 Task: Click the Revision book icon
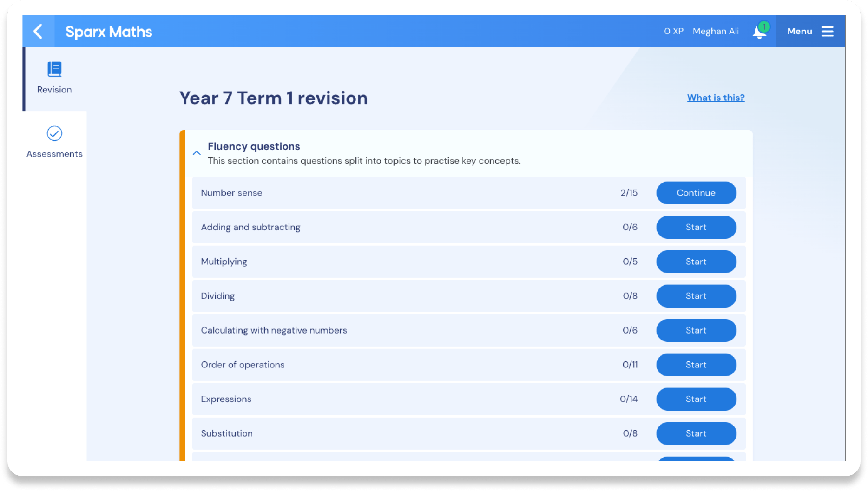(x=54, y=69)
